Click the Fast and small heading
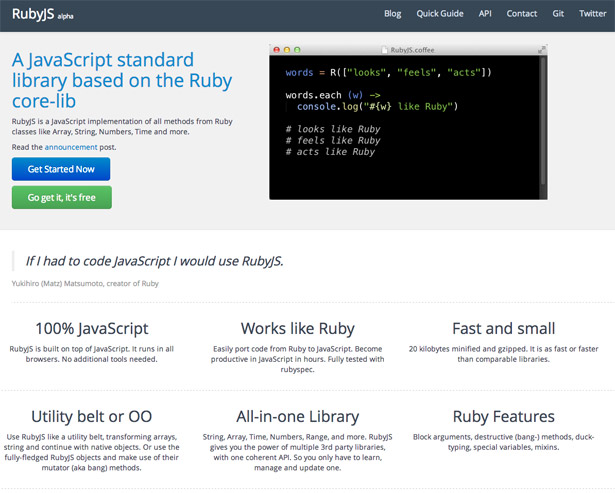615x493 pixels. coord(504,329)
